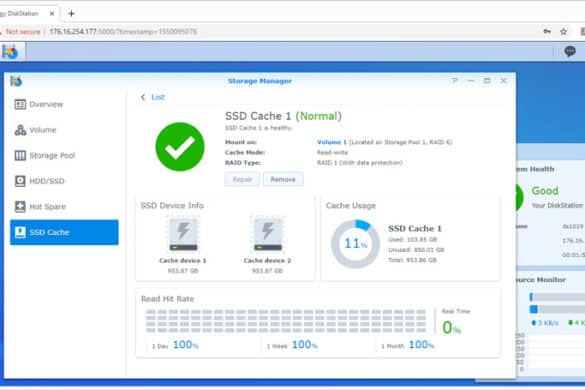
Task: Click the Storage Manager window title
Action: point(260,81)
